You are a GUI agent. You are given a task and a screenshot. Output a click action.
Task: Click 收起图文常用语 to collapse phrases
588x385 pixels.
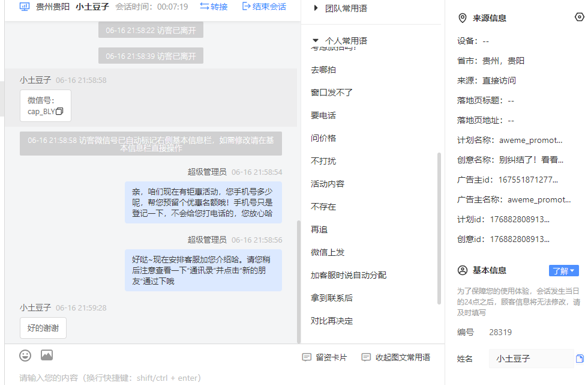coord(395,357)
